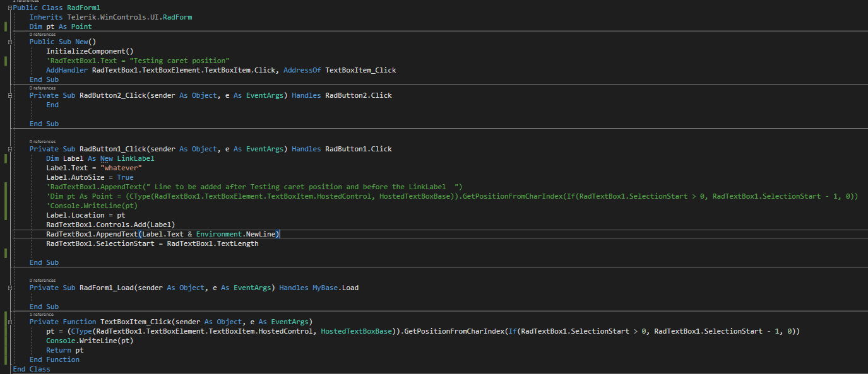Click the LinkLabel type in Dim Label line
The height and width of the screenshot is (374, 868).
pos(135,158)
